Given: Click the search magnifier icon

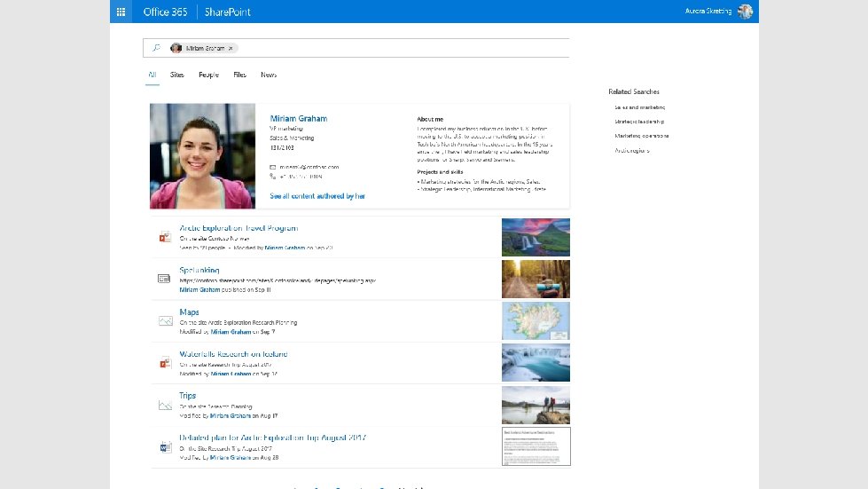Looking at the screenshot, I should (x=157, y=48).
